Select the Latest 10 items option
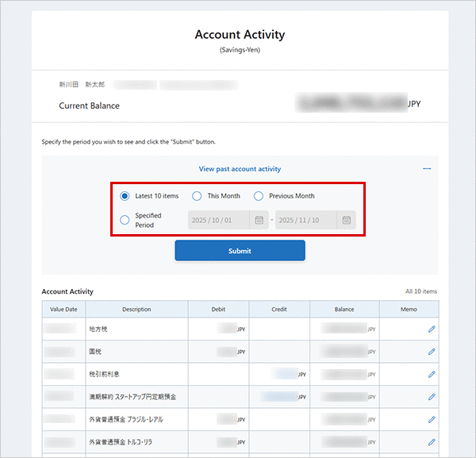Viewport: 476px width, 458px height. (125, 196)
